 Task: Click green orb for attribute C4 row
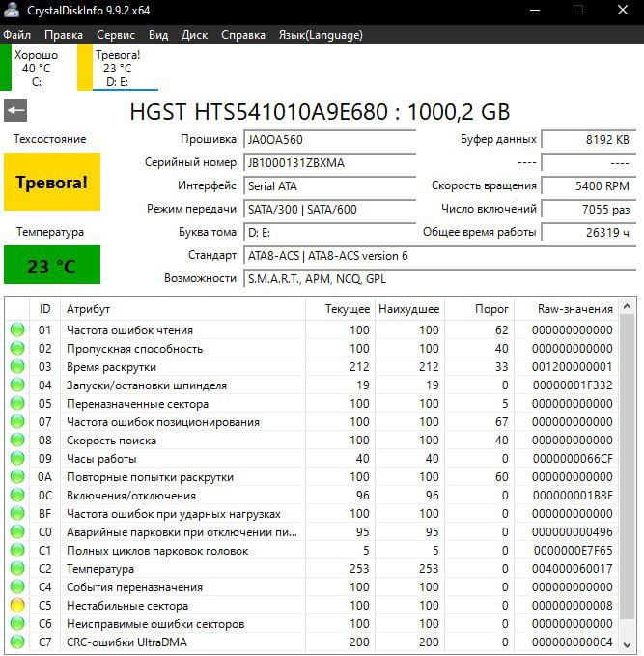tap(17, 587)
